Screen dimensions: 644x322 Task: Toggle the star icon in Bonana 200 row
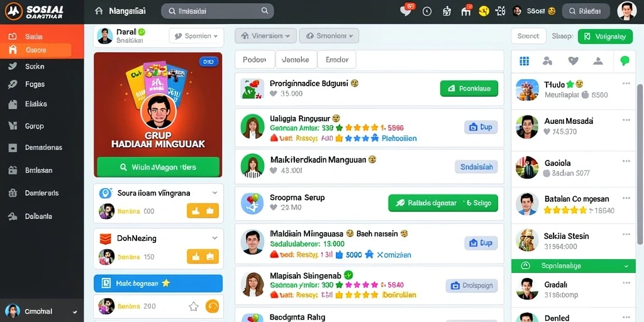tap(194, 306)
